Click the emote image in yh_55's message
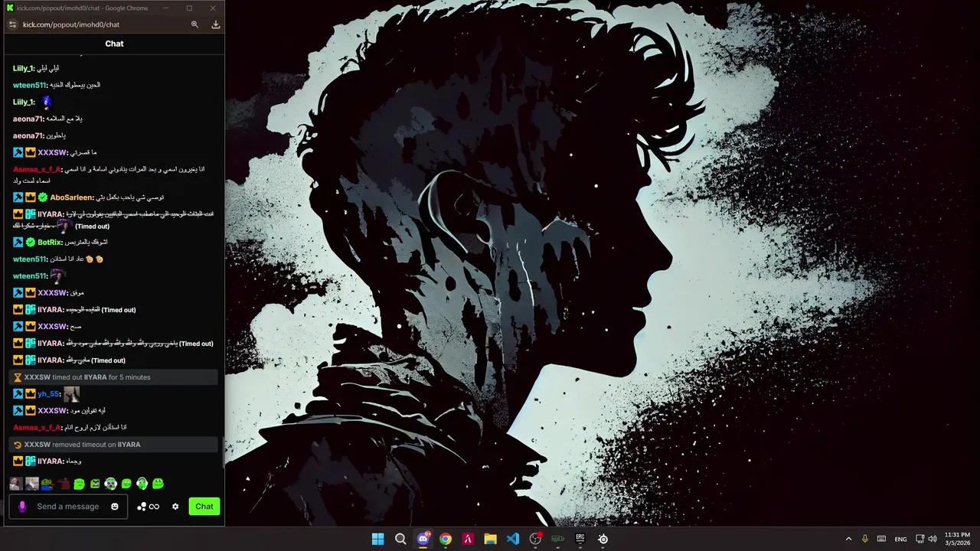 71,394
